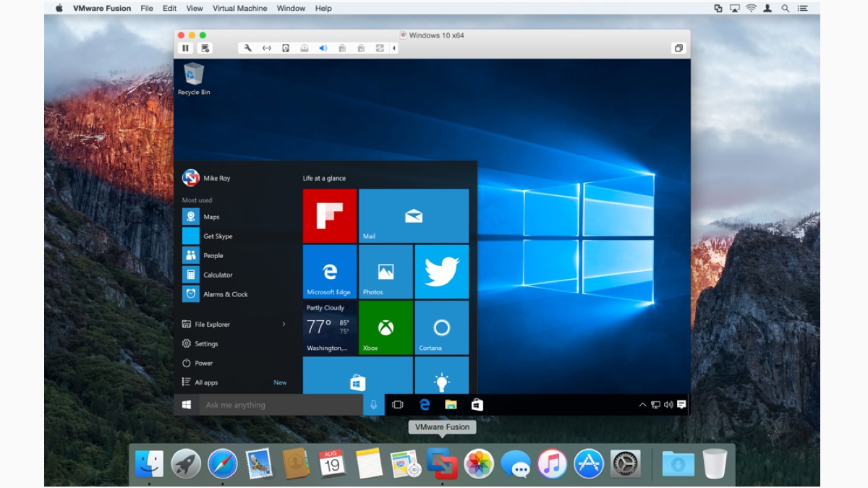Open the Action Center notifications icon
868x488 pixels.
[681, 405]
